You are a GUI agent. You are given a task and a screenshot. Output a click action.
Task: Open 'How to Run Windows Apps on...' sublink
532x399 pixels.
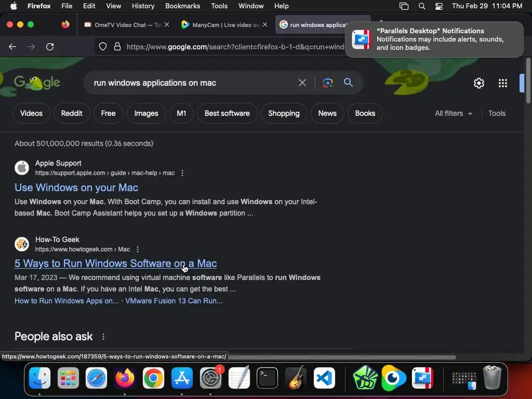(x=66, y=301)
